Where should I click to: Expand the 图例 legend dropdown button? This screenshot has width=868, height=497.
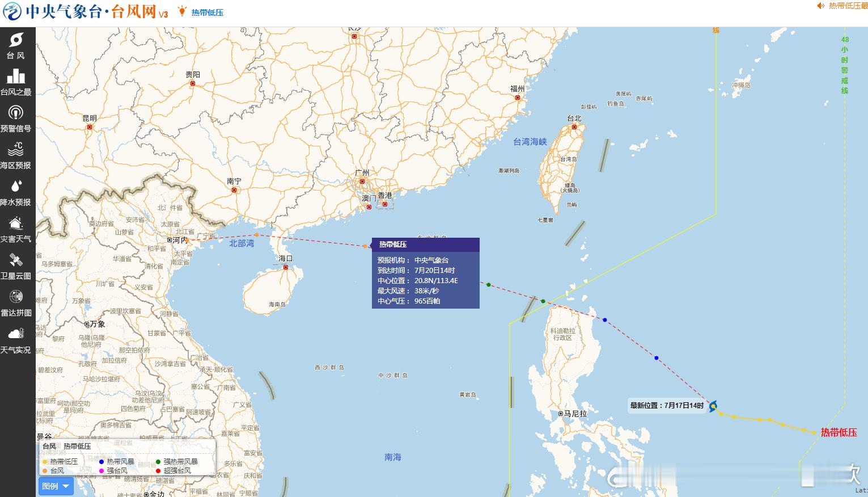click(56, 486)
